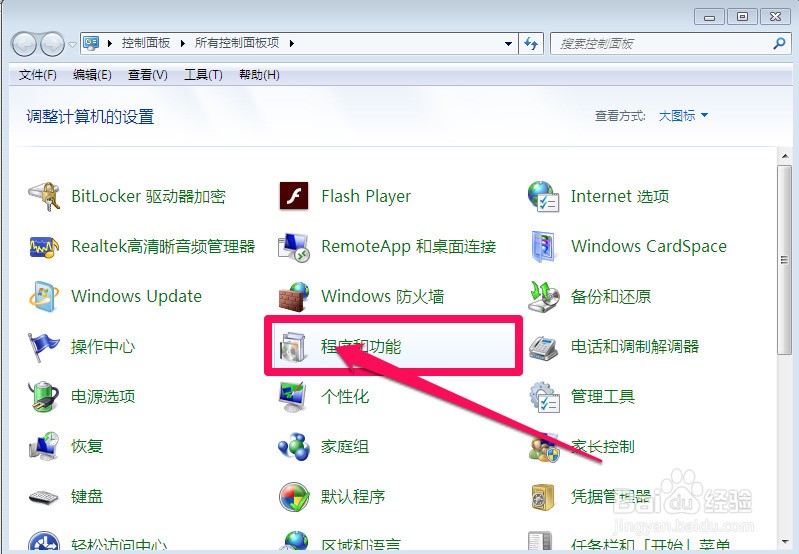Image resolution: width=799 pixels, height=554 pixels.
Task: Open the 工具(T) menu
Action: pyautogui.click(x=203, y=75)
